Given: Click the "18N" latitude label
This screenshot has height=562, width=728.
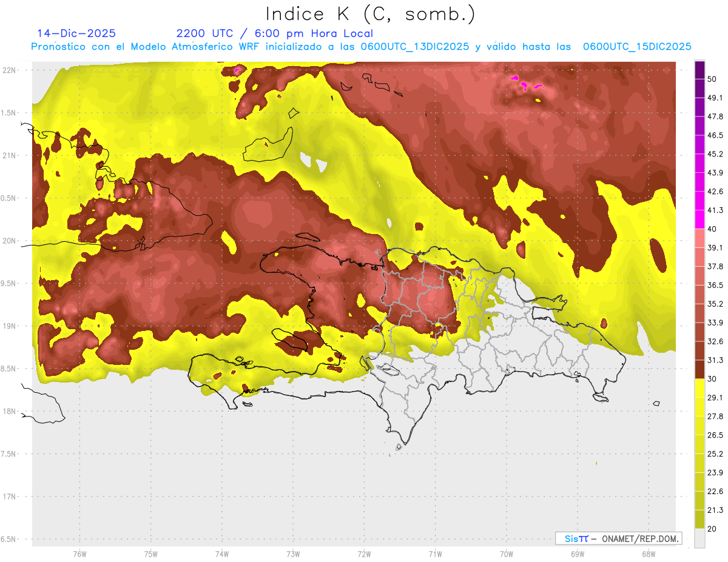Looking at the screenshot, I should [10, 411].
